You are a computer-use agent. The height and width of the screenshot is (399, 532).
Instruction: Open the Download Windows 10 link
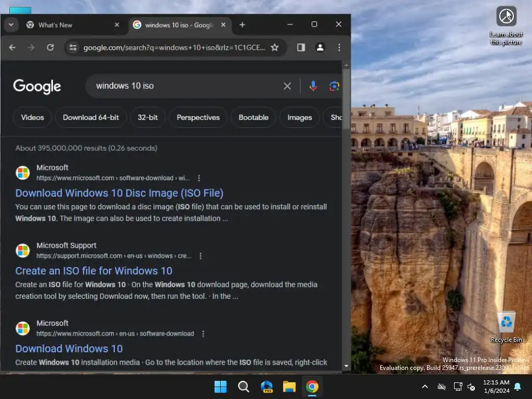point(69,349)
